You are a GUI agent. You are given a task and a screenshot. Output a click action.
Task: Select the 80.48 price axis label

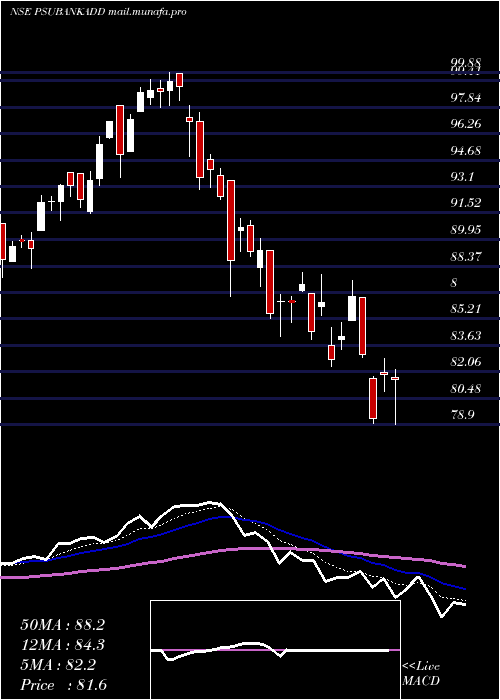[466, 389]
